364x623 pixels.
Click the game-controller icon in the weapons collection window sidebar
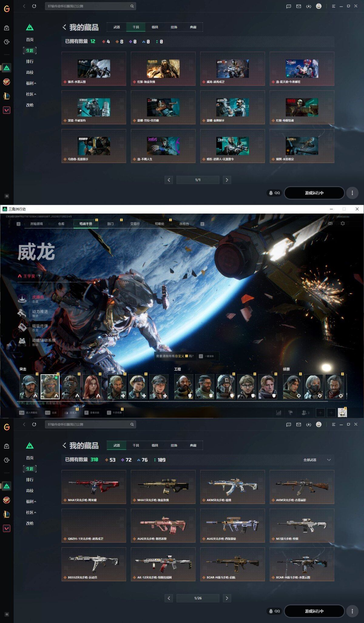click(7, 460)
